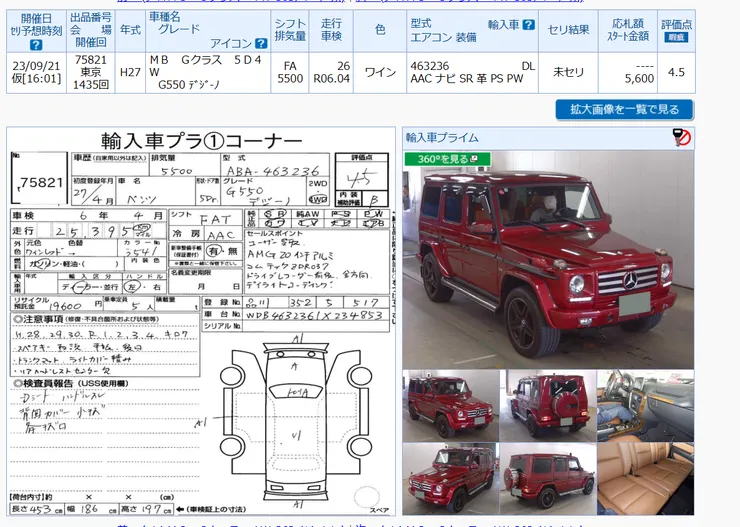The width and height of the screenshot is (740, 527).
Task: Open the front-left exterior thumbnail
Action: pyautogui.click(x=451, y=478)
